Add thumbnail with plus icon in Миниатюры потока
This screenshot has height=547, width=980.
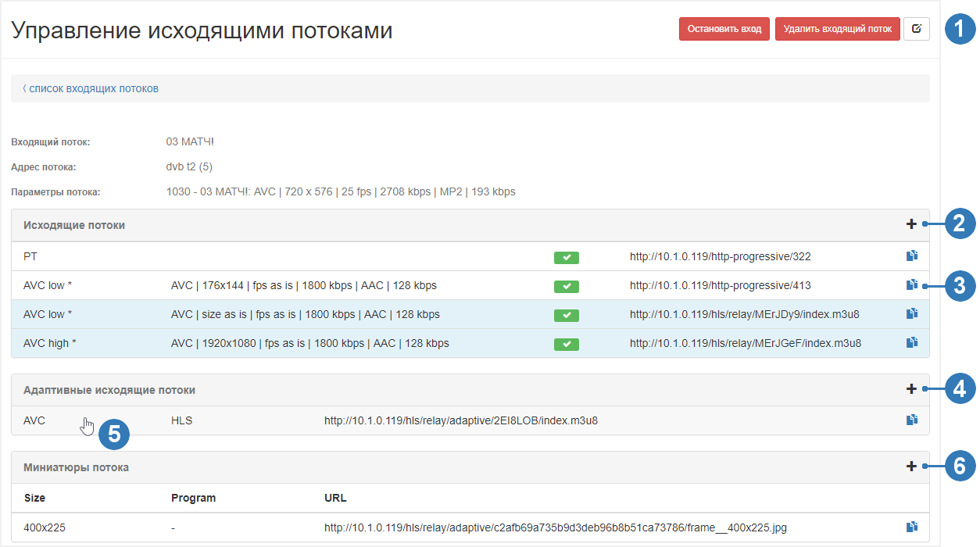coord(911,467)
